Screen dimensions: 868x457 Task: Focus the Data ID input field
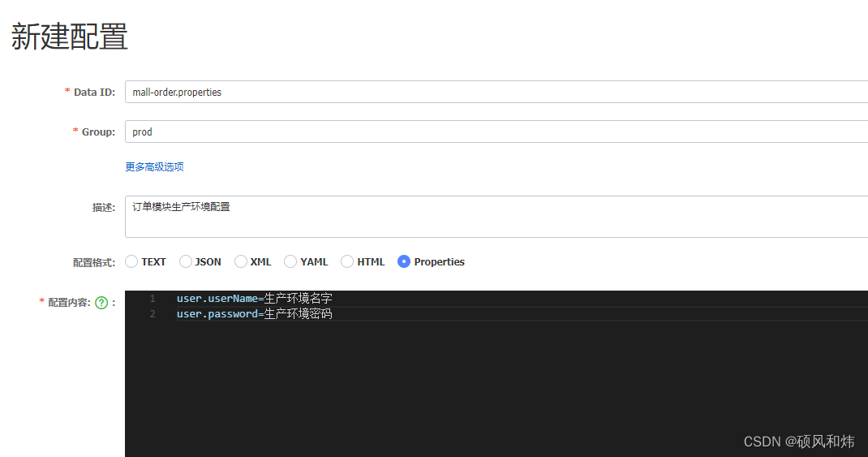pos(496,92)
